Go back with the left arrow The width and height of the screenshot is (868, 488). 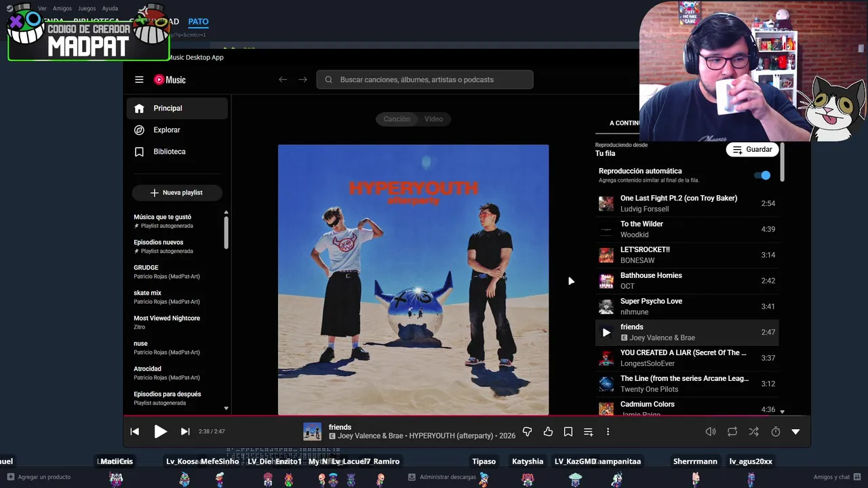(x=283, y=79)
